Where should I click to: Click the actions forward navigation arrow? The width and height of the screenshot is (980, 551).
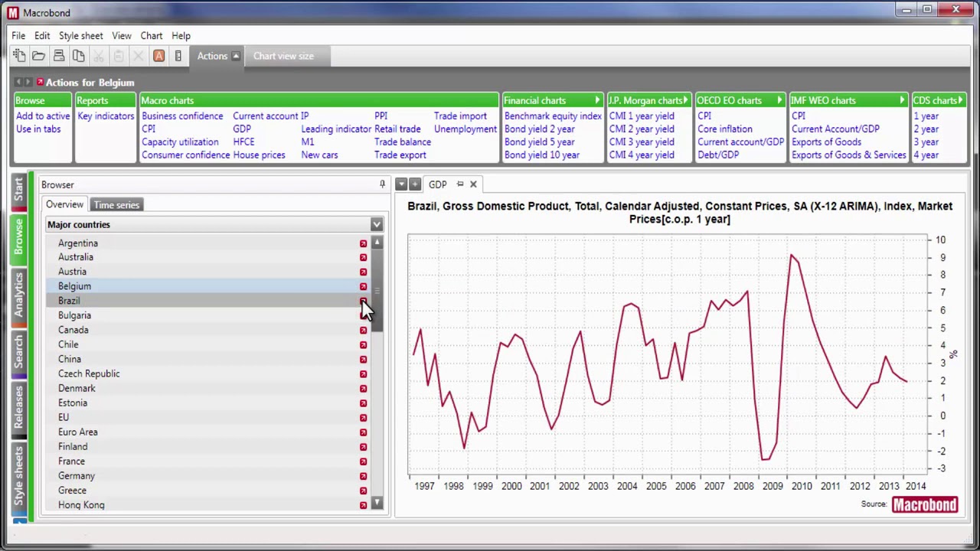[28, 83]
